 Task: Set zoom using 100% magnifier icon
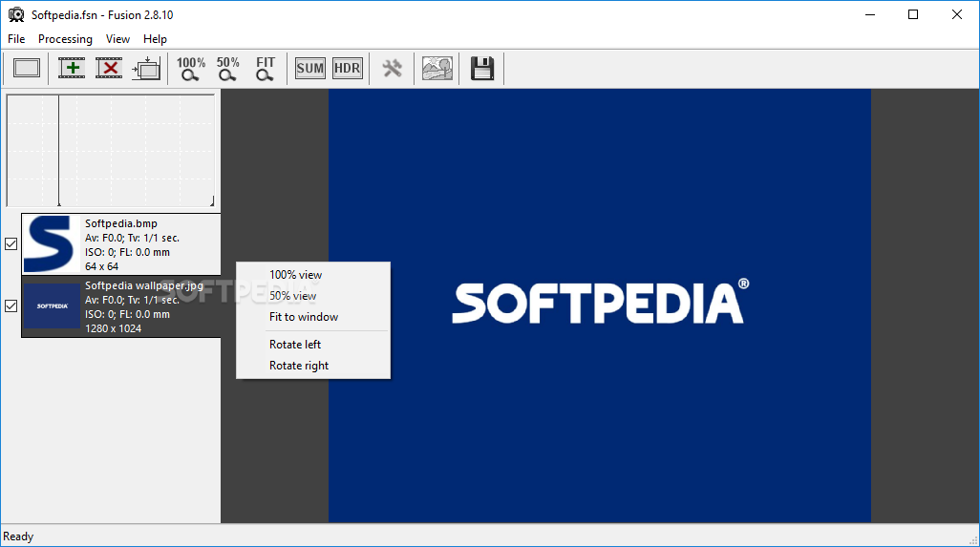pyautogui.click(x=191, y=69)
